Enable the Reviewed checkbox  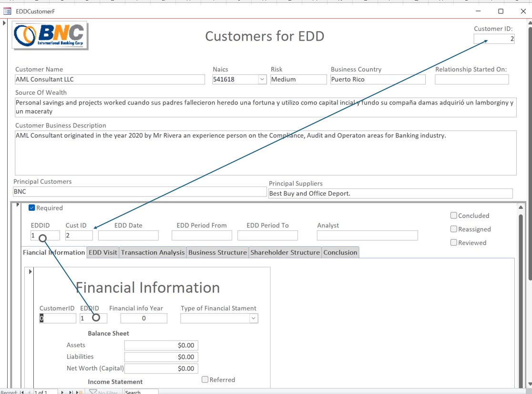point(454,242)
